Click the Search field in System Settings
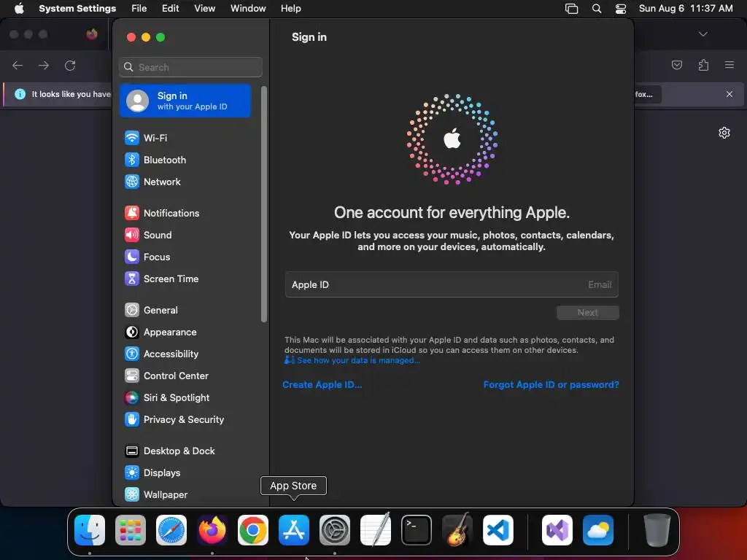 [x=190, y=67]
